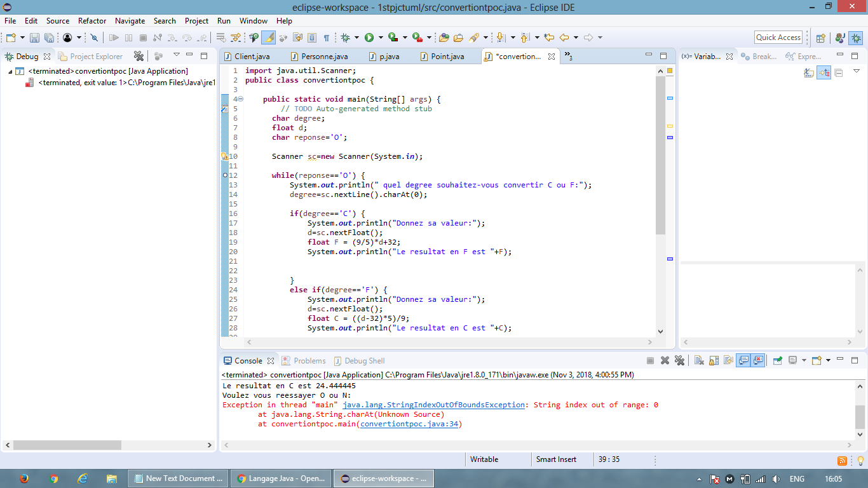Open the File menu

10,21
